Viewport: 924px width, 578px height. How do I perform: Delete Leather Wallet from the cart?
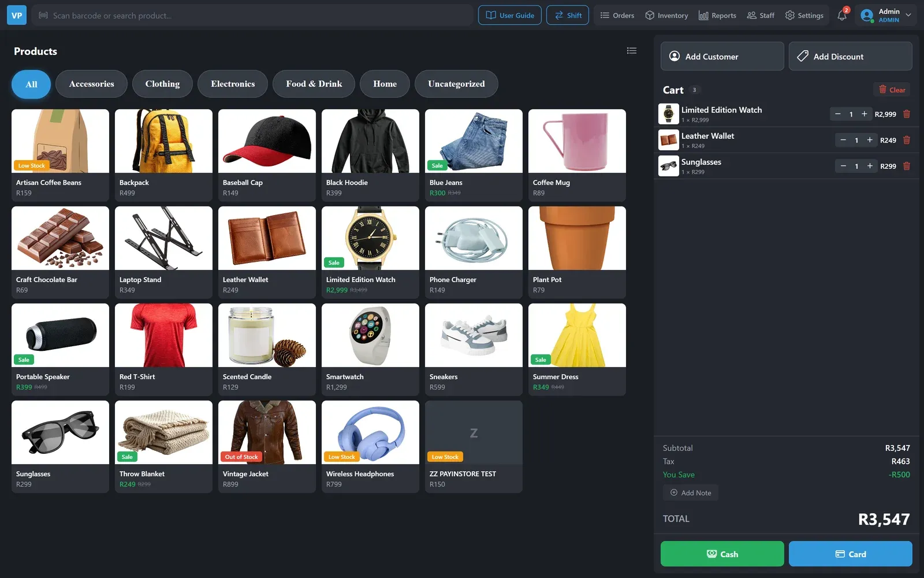tap(907, 140)
